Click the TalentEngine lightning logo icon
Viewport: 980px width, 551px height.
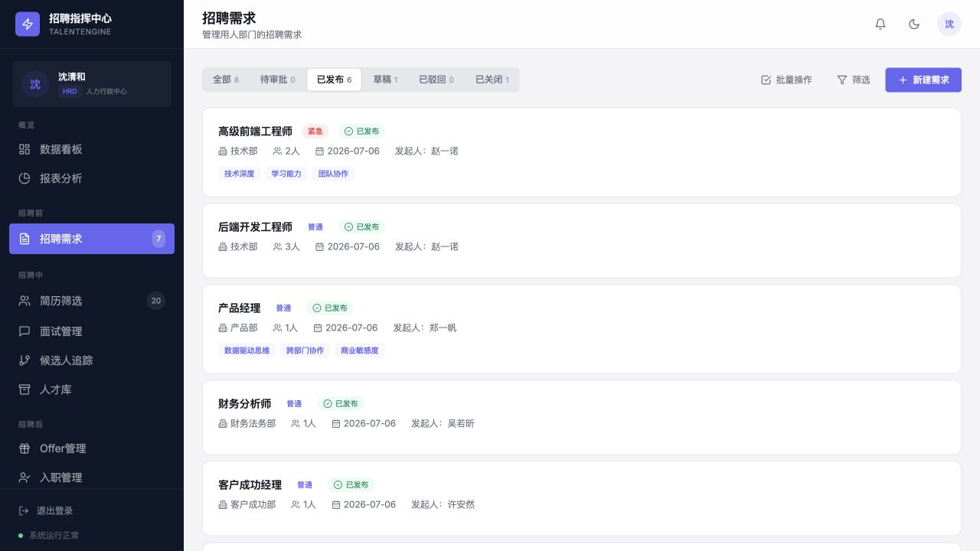[x=28, y=24]
